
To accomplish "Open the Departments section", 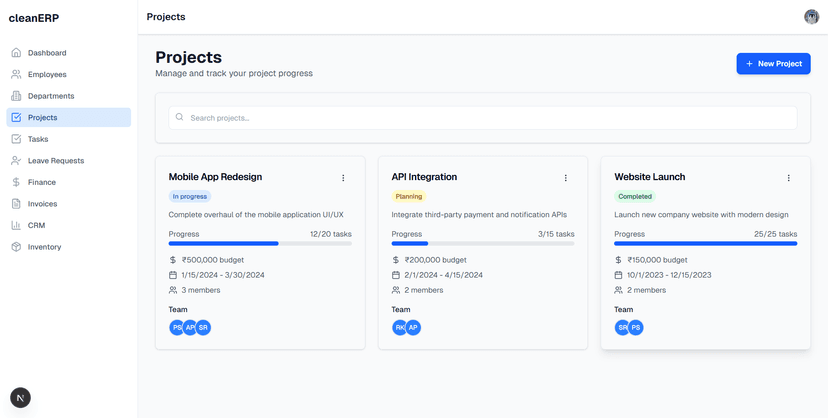I will [x=69, y=96].
